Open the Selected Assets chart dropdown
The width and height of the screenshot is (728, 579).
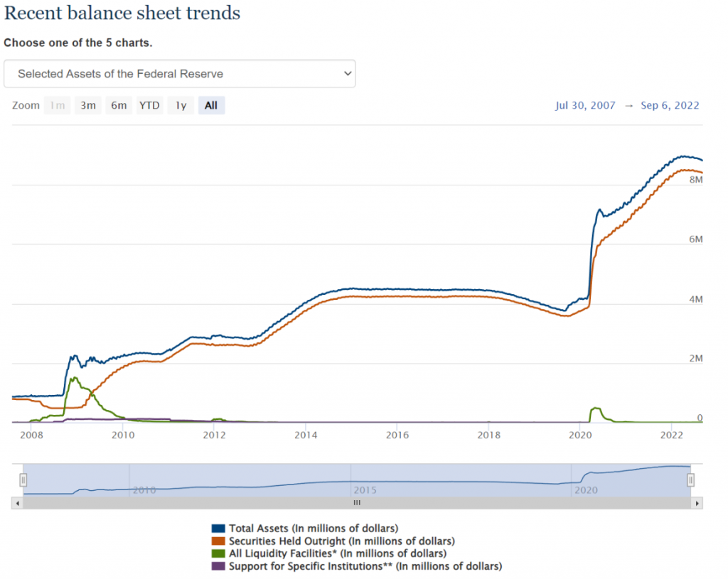click(179, 74)
